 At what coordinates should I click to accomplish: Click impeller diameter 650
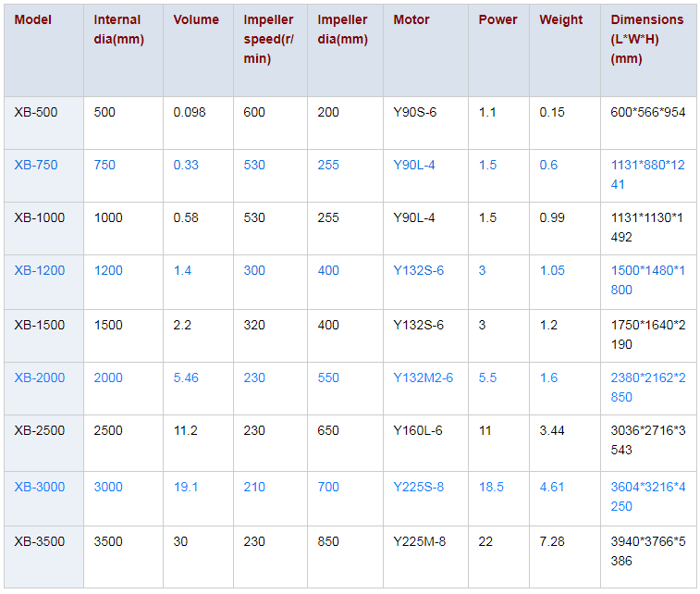pyautogui.click(x=328, y=430)
